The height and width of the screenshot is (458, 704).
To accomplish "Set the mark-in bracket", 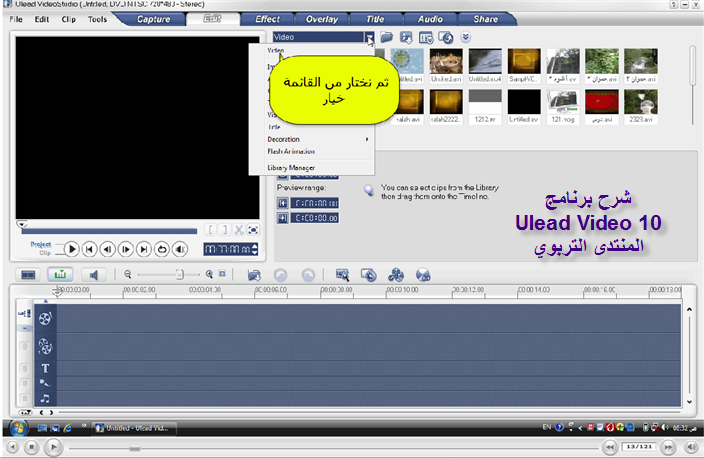I will [x=211, y=230].
